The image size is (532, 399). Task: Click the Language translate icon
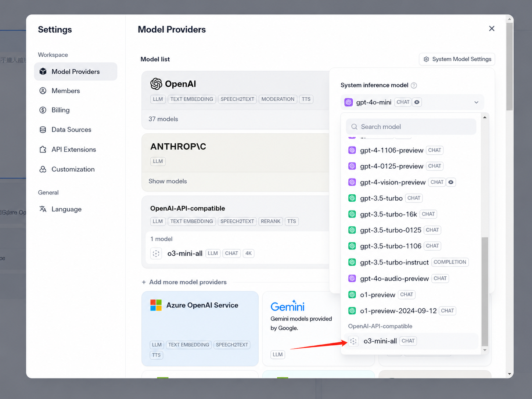(43, 209)
